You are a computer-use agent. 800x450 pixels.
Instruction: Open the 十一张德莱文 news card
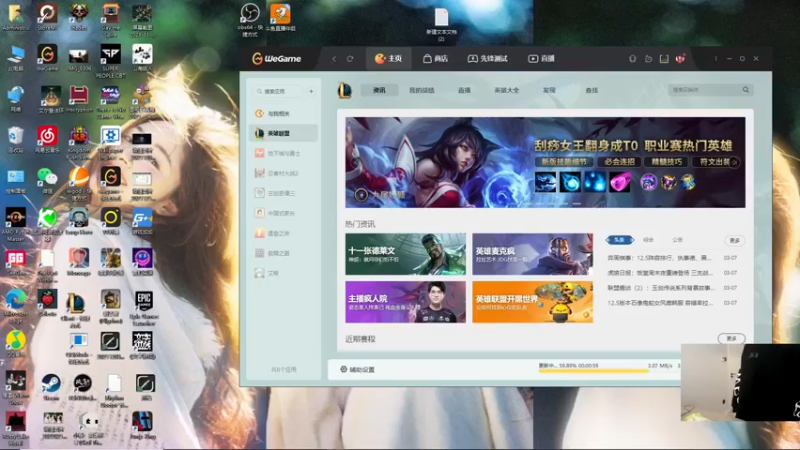pos(406,254)
